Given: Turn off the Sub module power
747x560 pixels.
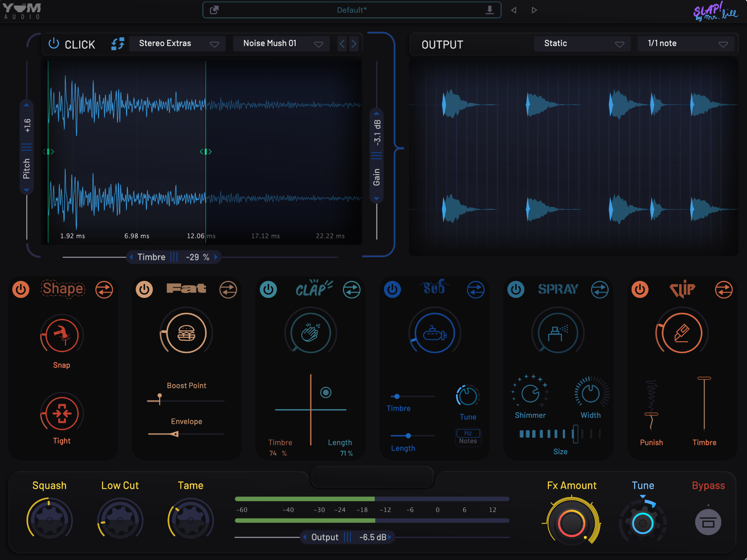Looking at the screenshot, I should coord(392,290).
